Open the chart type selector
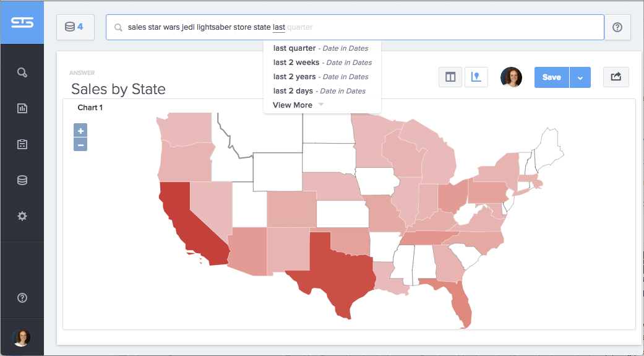The height and width of the screenshot is (356, 644). (476, 77)
